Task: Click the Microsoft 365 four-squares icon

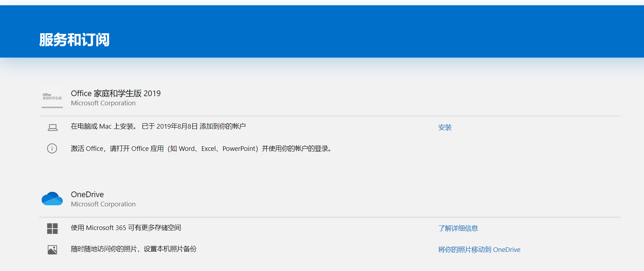Action: pyautogui.click(x=52, y=229)
